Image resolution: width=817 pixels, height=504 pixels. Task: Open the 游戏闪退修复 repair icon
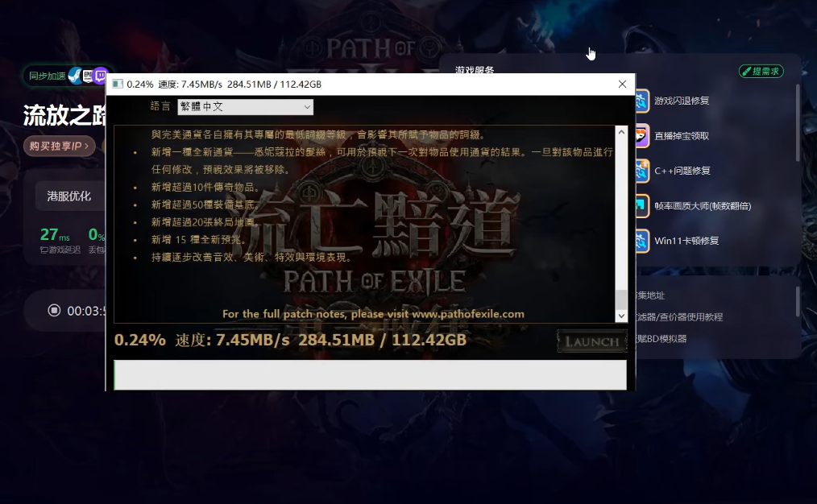tap(642, 101)
